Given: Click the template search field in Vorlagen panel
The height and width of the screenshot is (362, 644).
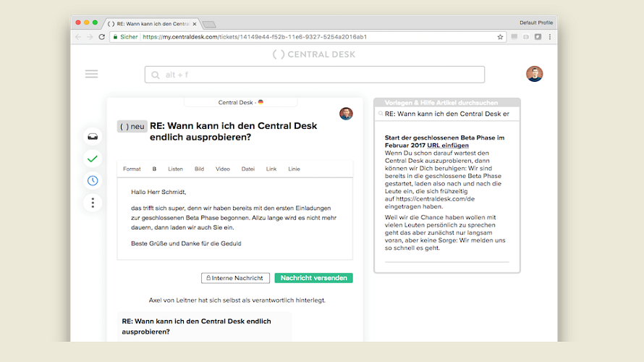Looking at the screenshot, I should pos(447,114).
